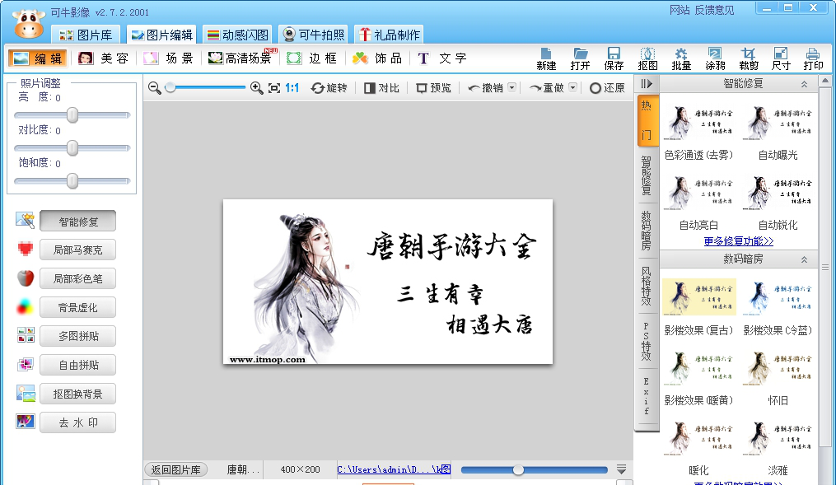Open the 打印 (print) function
The image size is (836, 504).
[814, 58]
